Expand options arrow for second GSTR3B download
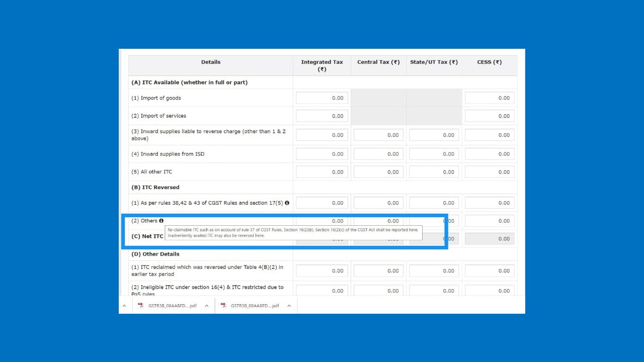This screenshot has height=362, width=644. click(x=289, y=306)
